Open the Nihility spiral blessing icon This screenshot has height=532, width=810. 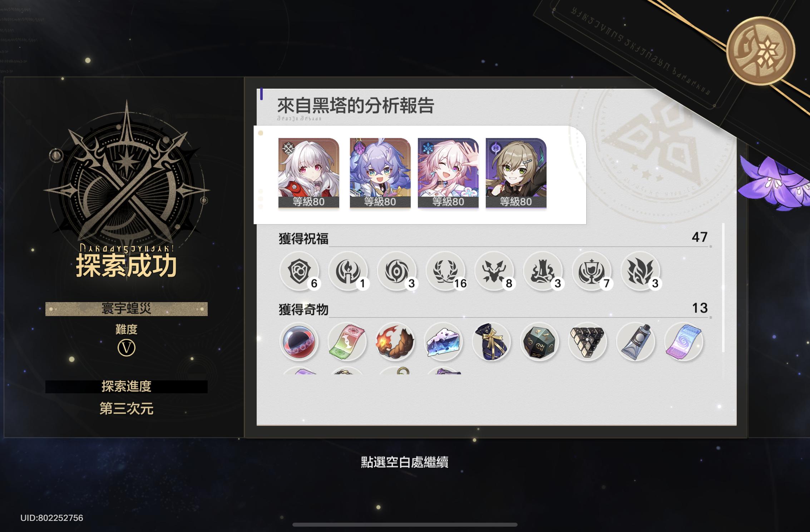coord(397,271)
